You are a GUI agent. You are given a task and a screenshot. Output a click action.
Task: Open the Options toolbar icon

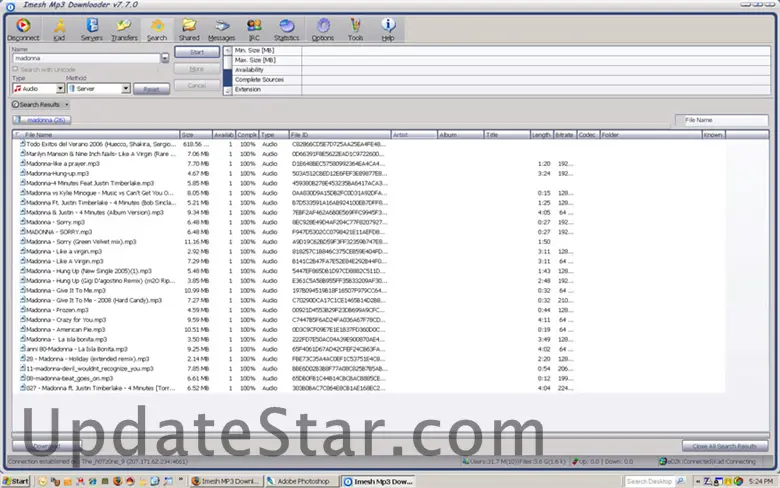[x=323, y=29]
